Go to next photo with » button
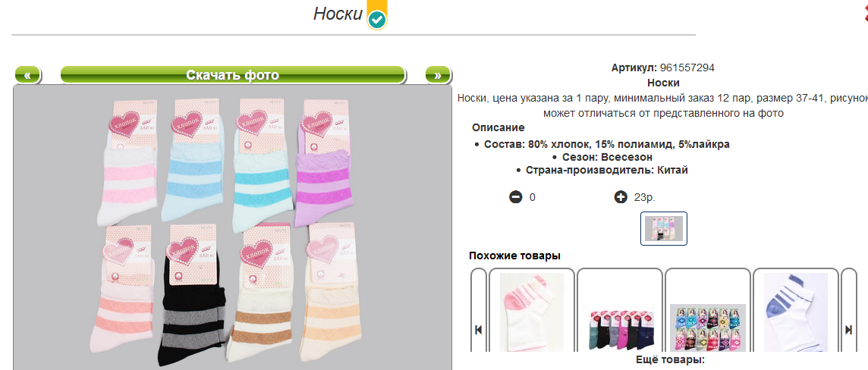Image resolution: width=868 pixels, height=370 pixels. [438, 75]
